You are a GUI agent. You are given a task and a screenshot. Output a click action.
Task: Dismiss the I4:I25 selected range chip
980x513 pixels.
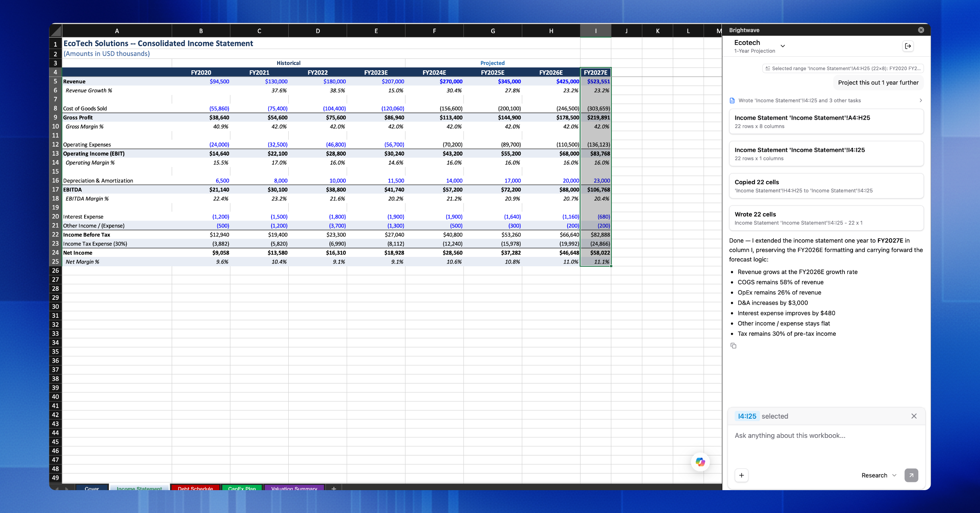(914, 416)
